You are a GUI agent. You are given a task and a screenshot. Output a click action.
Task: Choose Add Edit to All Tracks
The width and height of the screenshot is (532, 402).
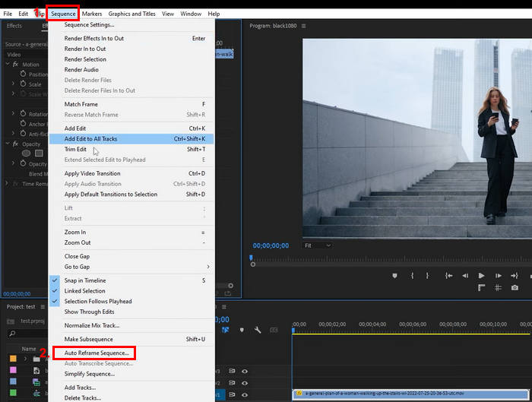(131, 139)
